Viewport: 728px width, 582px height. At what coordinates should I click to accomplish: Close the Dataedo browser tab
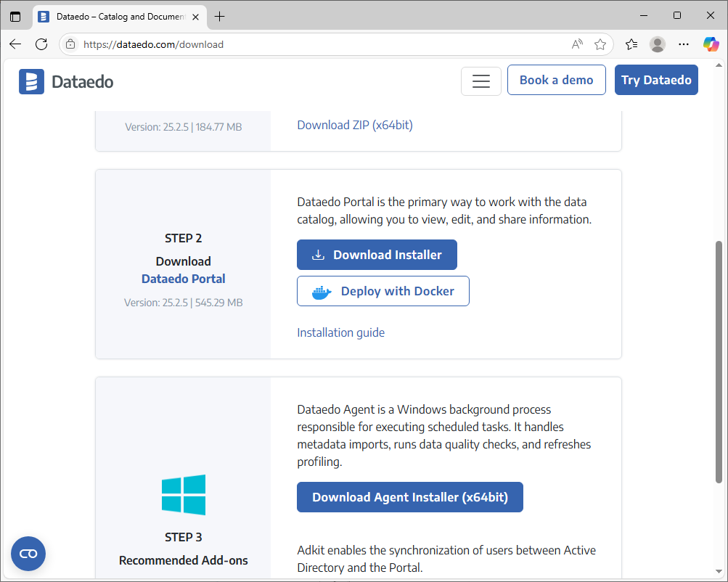pos(195,17)
